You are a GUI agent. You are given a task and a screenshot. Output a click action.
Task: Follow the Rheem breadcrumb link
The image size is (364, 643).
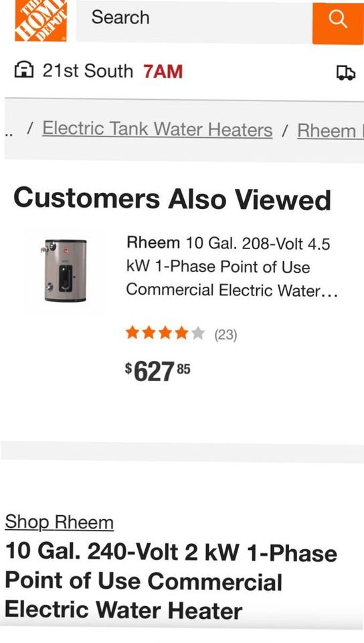coord(331,131)
